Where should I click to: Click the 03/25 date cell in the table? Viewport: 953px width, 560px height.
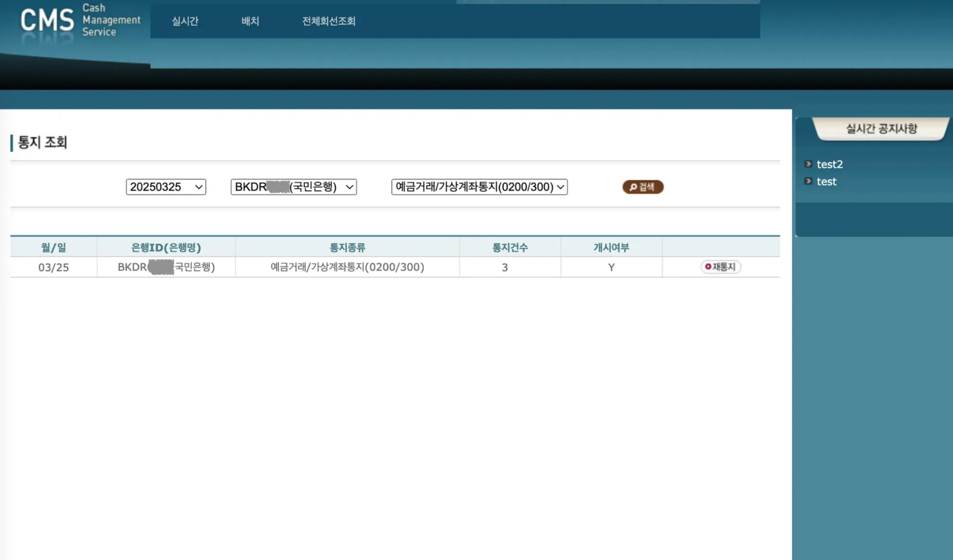(x=54, y=267)
